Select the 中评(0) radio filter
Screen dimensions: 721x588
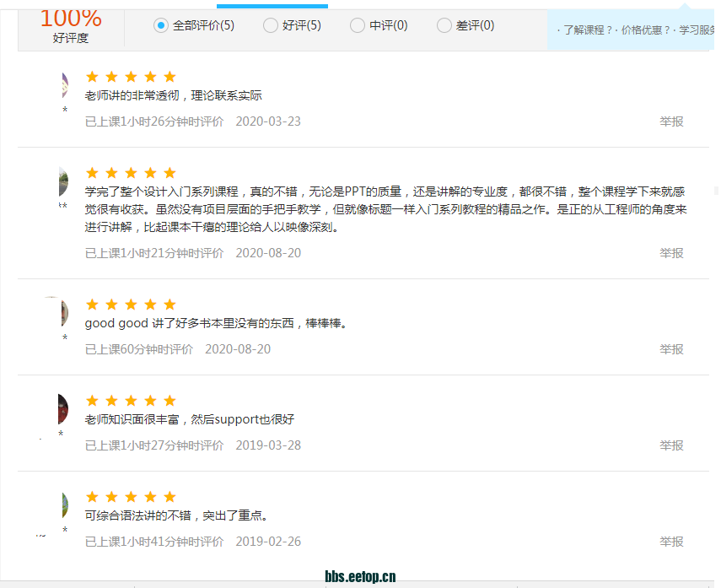[x=358, y=26]
